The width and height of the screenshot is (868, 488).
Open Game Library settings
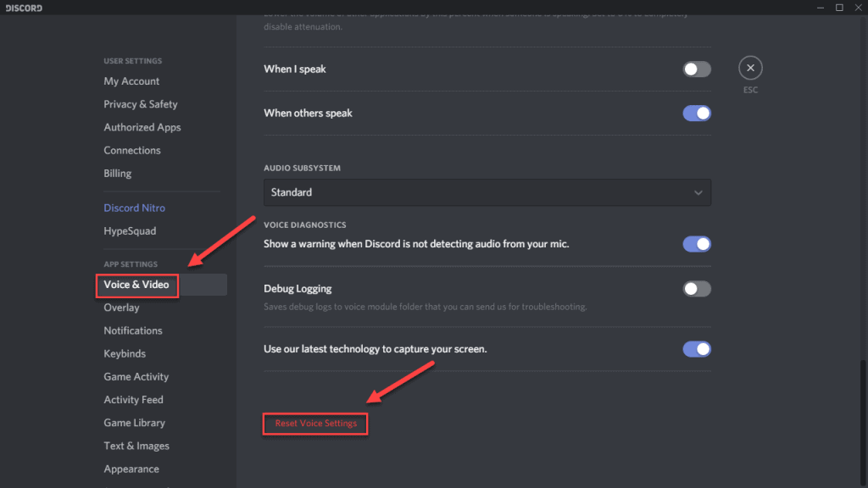(x=134, y=423)
